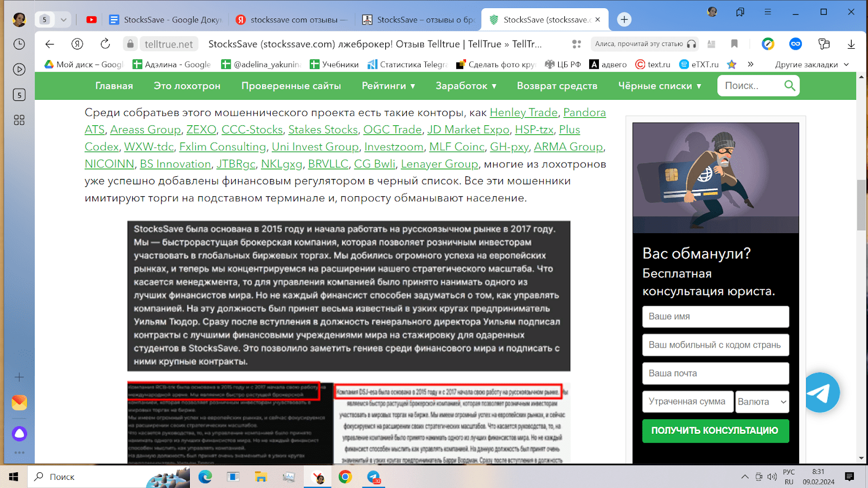Reload the current page
Screen dimensions: 868x488
105,44
